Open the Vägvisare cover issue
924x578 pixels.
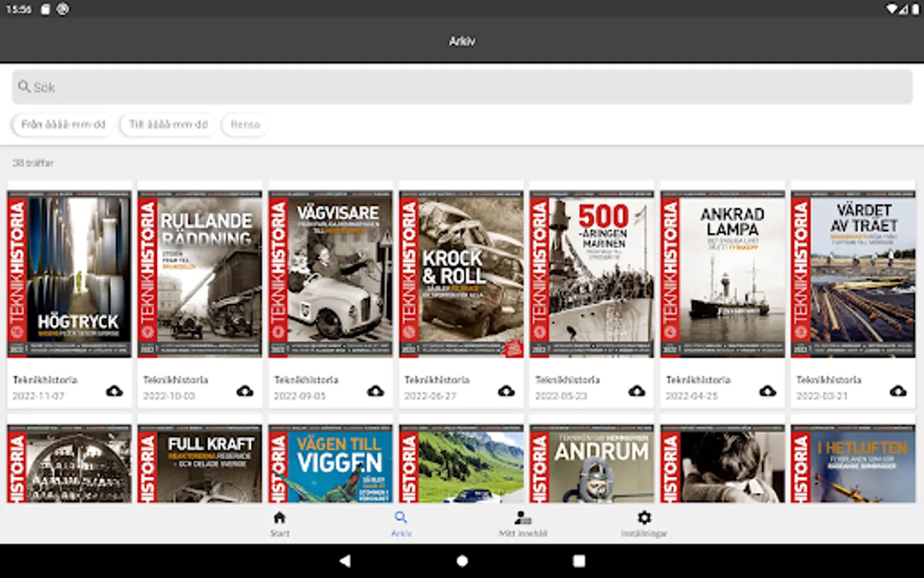[330, 274]
